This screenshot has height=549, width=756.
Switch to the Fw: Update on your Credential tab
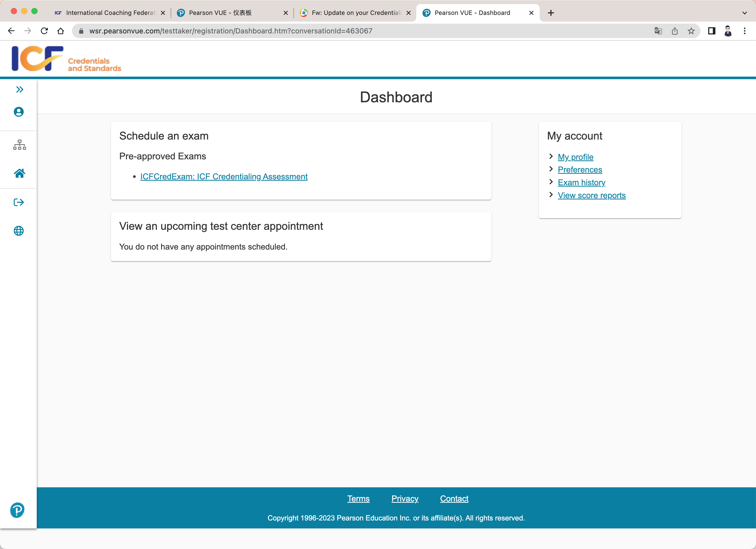click(356, 13)
